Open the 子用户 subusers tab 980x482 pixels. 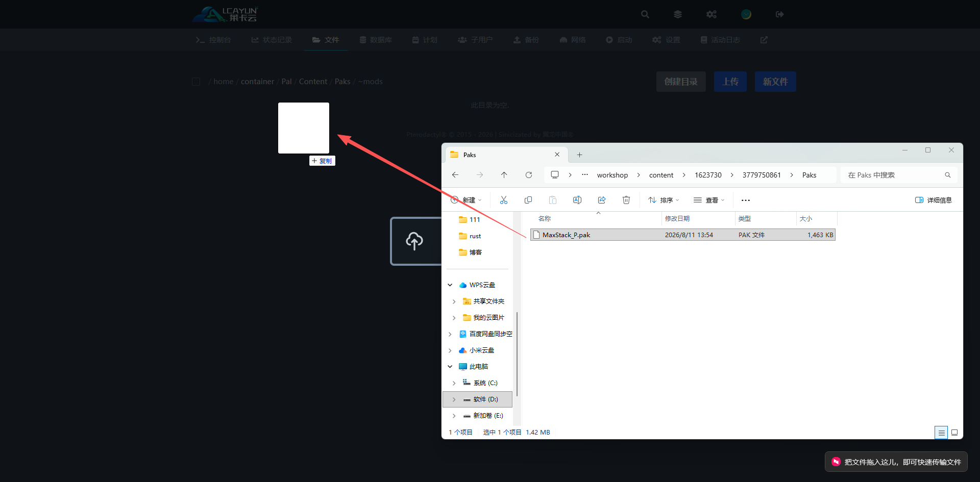[475, 40]
